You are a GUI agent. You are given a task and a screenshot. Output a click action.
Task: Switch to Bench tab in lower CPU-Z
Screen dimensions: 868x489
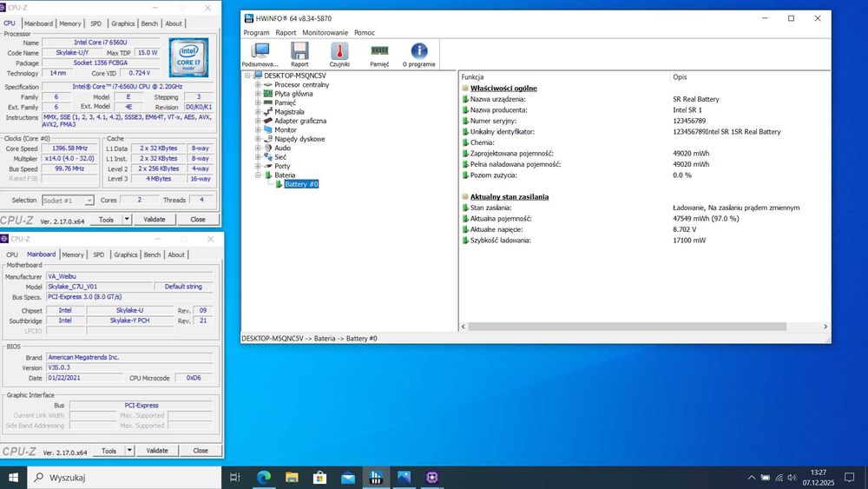click(152, 254)
